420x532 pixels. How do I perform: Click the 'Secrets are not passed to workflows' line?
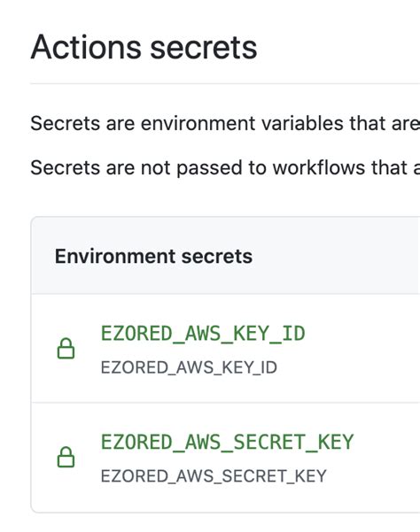[x=225, y=167]
